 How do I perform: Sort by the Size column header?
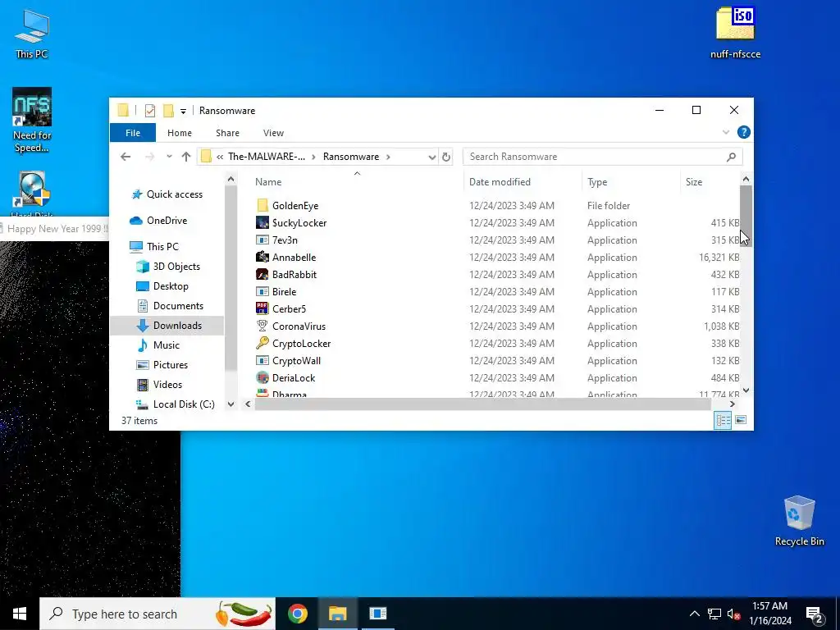coord(710,181)
